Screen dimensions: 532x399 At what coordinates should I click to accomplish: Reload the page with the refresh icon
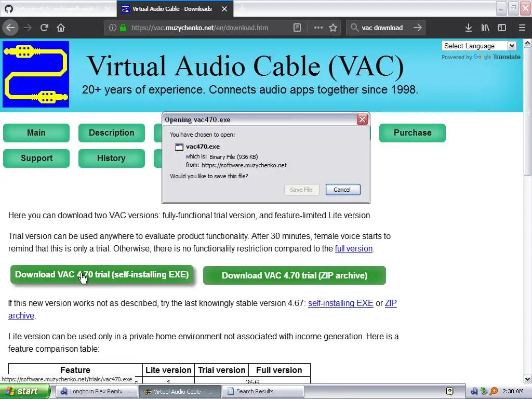44,28
